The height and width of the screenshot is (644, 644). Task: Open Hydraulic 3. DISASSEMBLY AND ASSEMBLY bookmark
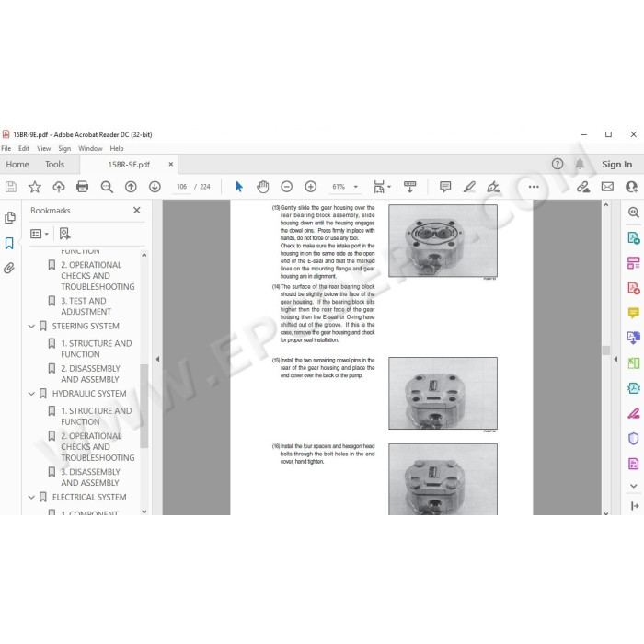pyautogui.click(x=90, y=477)
